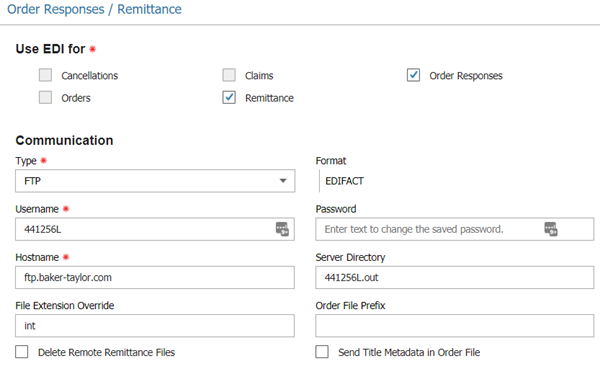Click the keyboard icon in Password field
Image resolution: width=600 pixels, height=374 pixels.
pos(551,229)
